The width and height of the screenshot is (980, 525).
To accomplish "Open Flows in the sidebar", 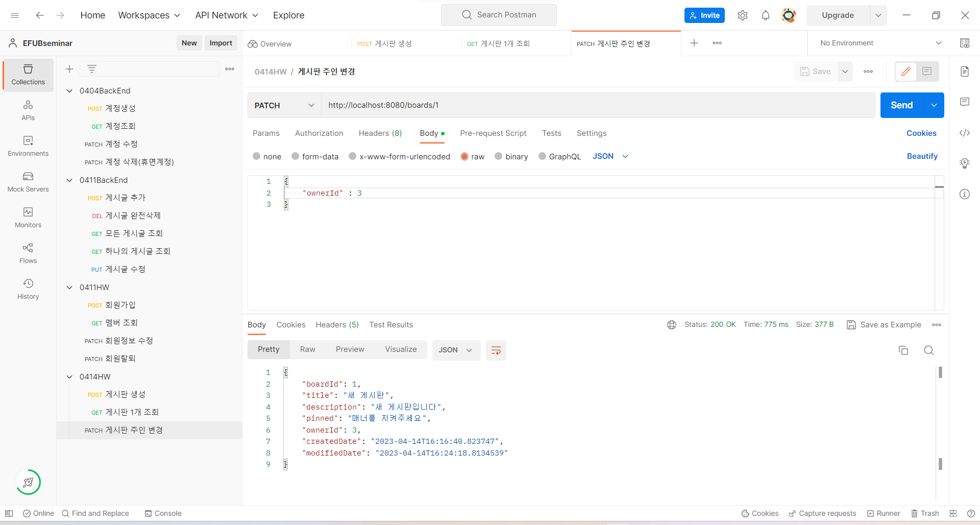I will (28, 253).
